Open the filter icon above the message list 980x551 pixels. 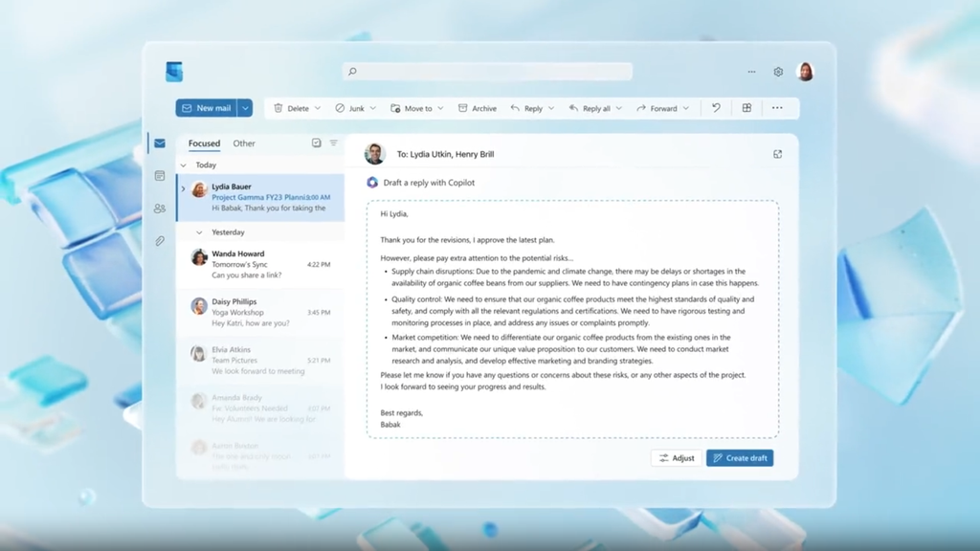[x=333, y=143]
